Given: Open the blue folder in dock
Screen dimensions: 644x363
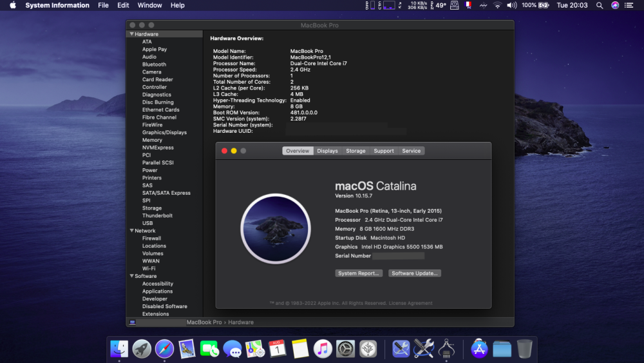Looking at the screenshot, I should coord(502,349).
